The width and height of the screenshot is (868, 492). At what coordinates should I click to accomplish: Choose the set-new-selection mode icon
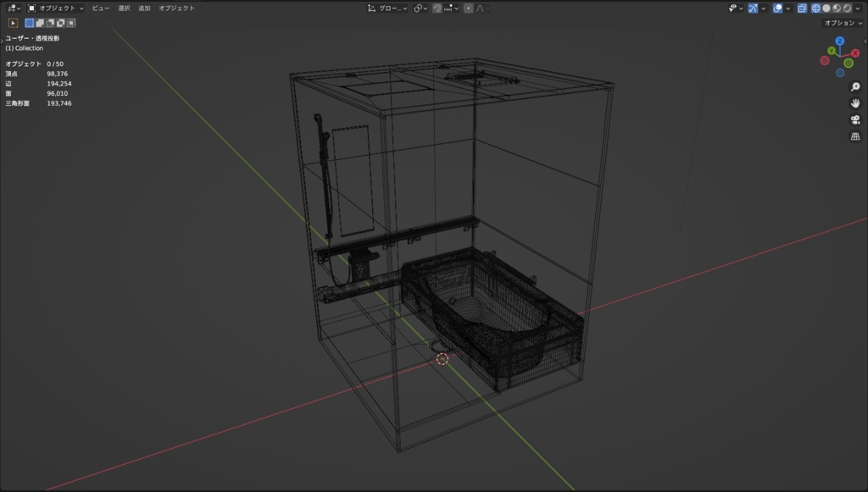tap(30, 23)
